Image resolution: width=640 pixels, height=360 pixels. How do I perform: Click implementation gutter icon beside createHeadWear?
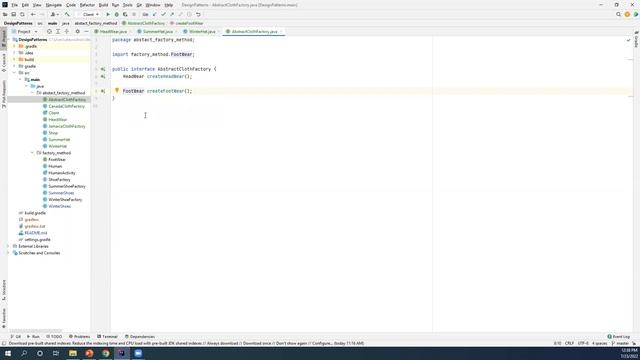(x=103, y=76)
